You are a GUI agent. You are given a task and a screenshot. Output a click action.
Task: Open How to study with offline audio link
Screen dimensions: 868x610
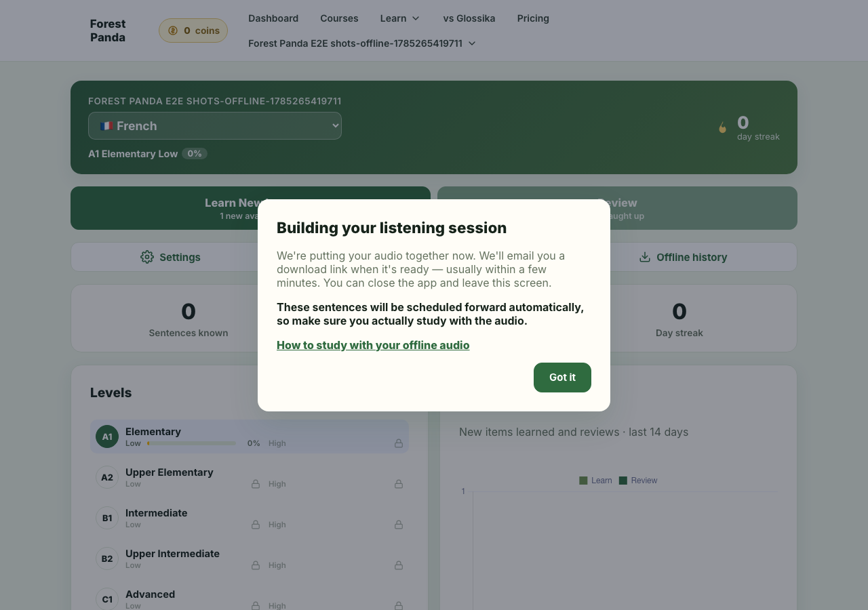click(373, 345)
